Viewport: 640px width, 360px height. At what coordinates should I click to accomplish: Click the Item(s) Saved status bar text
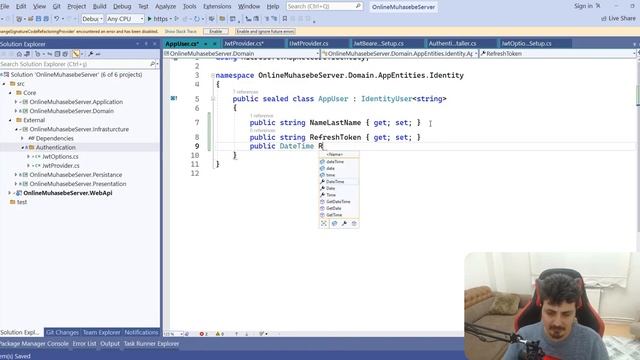click(x=16, y=356)
